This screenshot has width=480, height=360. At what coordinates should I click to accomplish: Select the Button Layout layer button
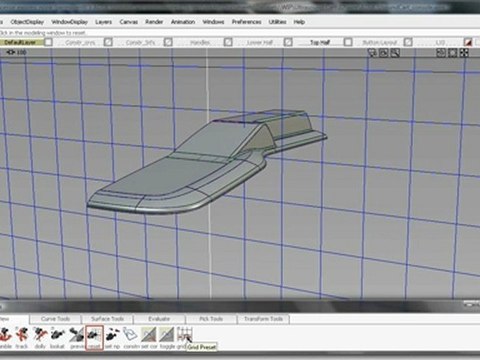[380, 42]
